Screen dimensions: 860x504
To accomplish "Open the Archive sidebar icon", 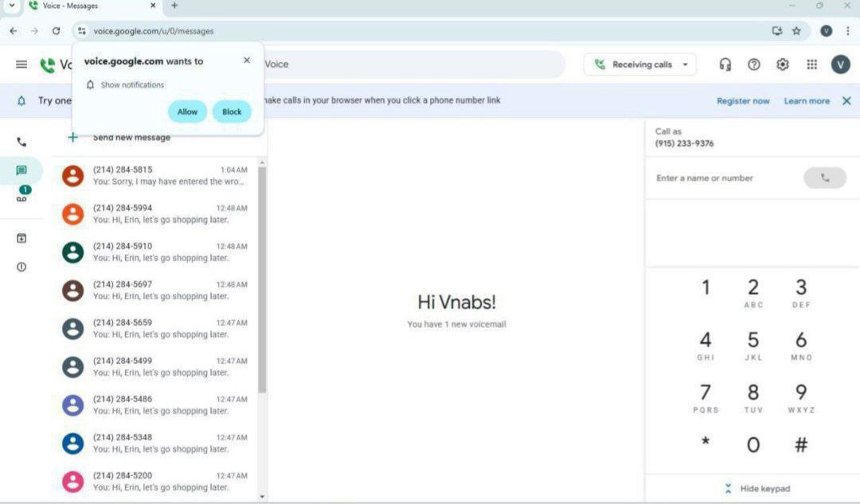I will (x=21, y=238).
